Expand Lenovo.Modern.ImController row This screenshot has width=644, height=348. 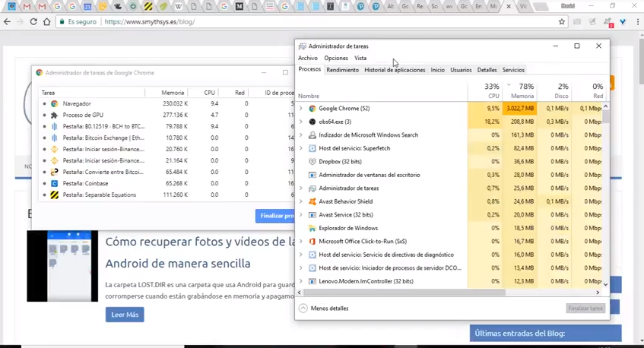[301, 281]
